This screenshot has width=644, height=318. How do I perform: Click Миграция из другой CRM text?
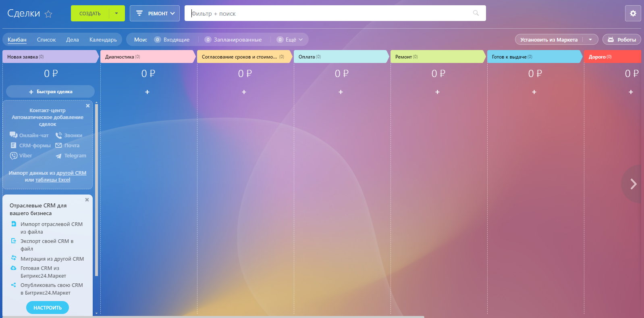click(x=52, y=259)
